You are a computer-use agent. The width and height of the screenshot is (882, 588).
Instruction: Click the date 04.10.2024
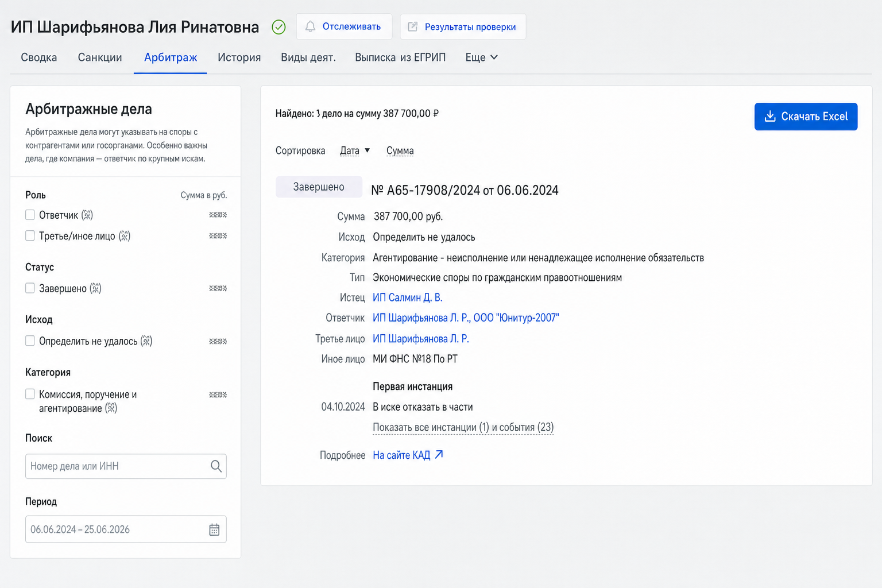pyautogui.click(x=343, y=407)
